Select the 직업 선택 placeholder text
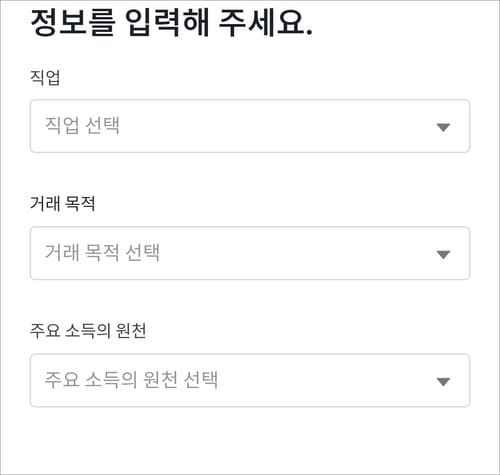This screenshot has height=475, width=500. pyautogui.click(x=82, y=125)
